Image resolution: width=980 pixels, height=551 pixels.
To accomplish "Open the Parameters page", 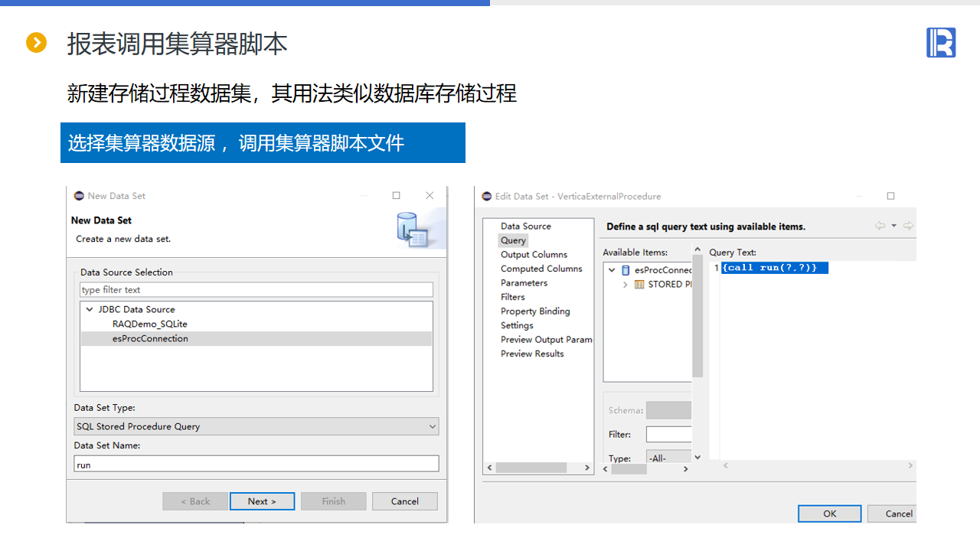I will click(x=524, y=283).
